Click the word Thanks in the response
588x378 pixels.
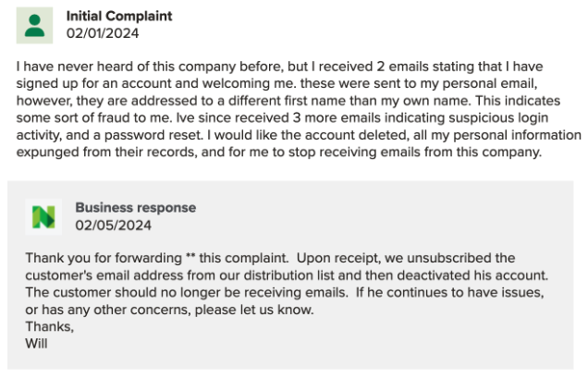click(x=48, y=326)
